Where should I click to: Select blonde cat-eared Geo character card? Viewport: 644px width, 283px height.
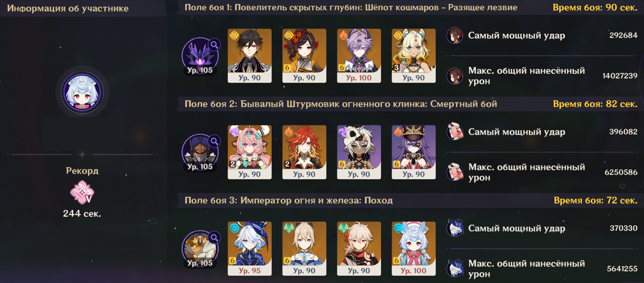[414, 56]
